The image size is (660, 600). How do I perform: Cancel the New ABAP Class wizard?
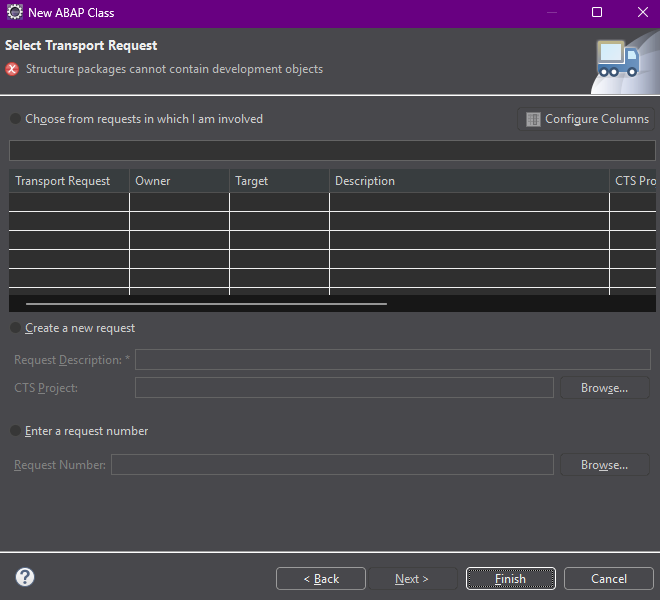[x=609, y=579]
